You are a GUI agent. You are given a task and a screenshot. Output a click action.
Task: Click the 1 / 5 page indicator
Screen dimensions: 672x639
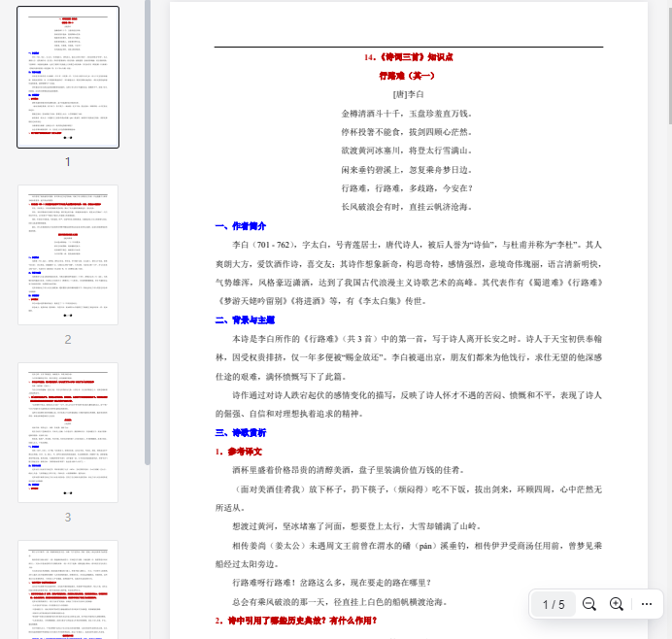coord(554,604)
